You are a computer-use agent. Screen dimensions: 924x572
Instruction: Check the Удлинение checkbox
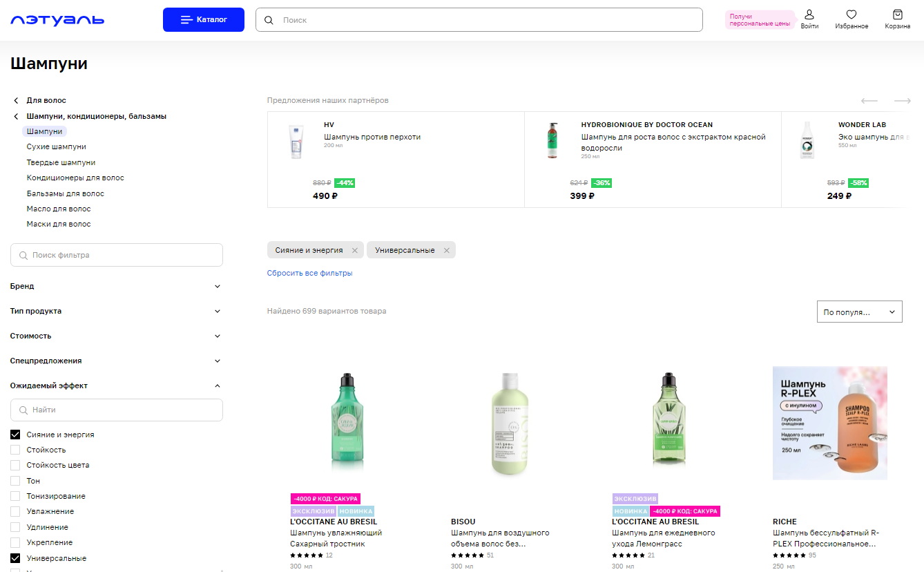(15, 527)
